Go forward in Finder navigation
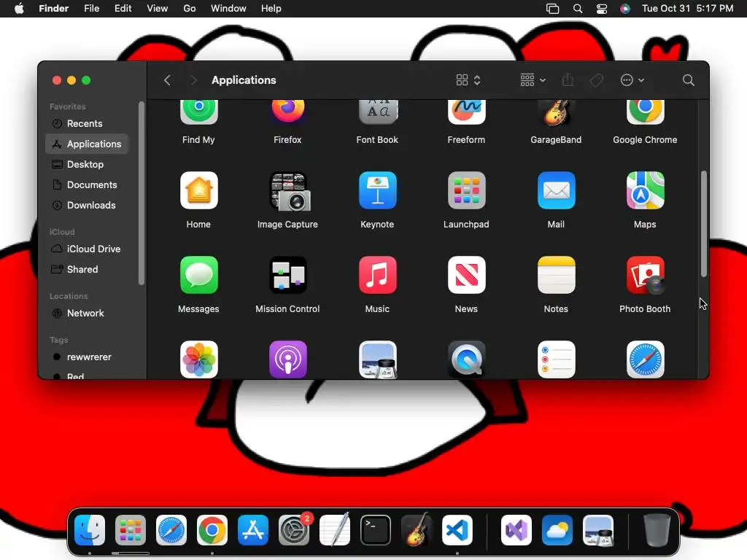Image resolution: width=747 pixels, height=560 pixels. click(193, 80)
